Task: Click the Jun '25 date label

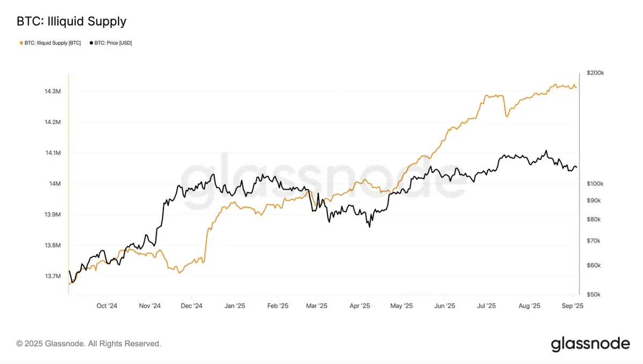Action: pos(444,306)
